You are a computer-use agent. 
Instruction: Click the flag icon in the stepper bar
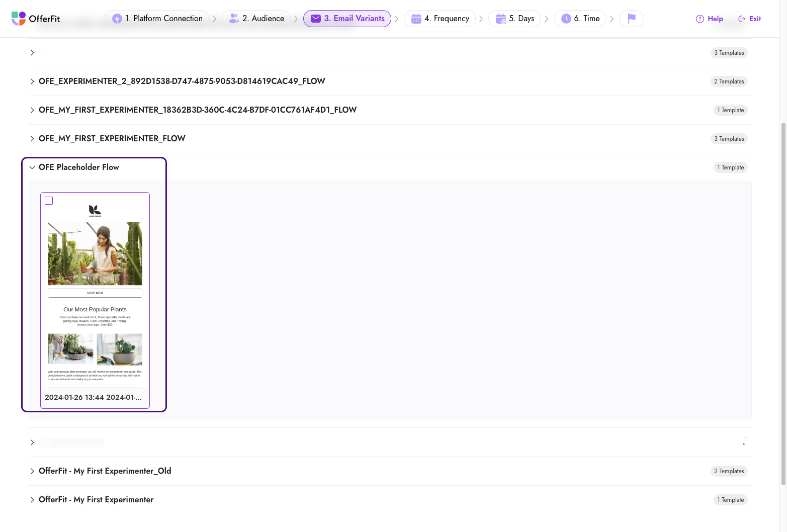point(631,18)
